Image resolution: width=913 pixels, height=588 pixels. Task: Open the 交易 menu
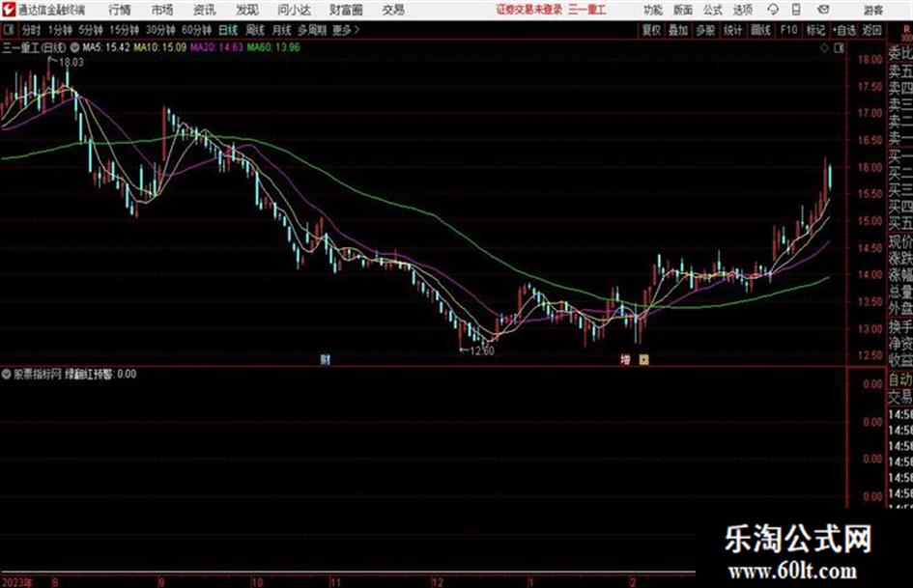coord(393,10)
